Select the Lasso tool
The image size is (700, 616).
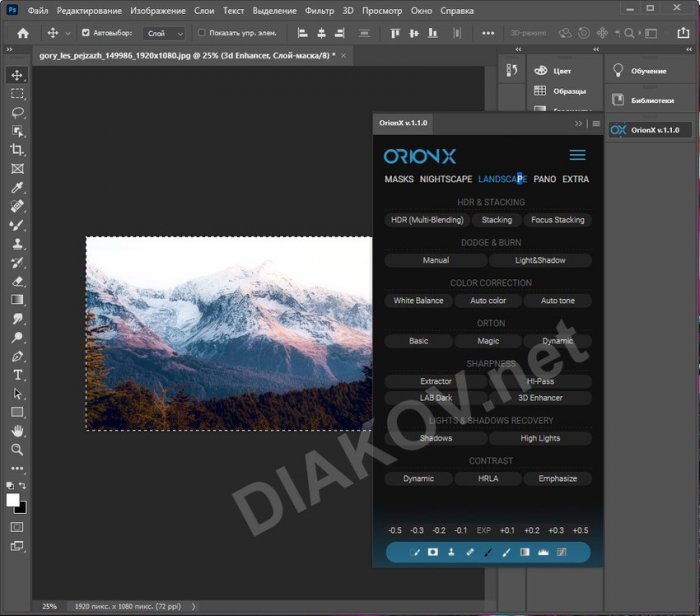click(x=17, y=112)
